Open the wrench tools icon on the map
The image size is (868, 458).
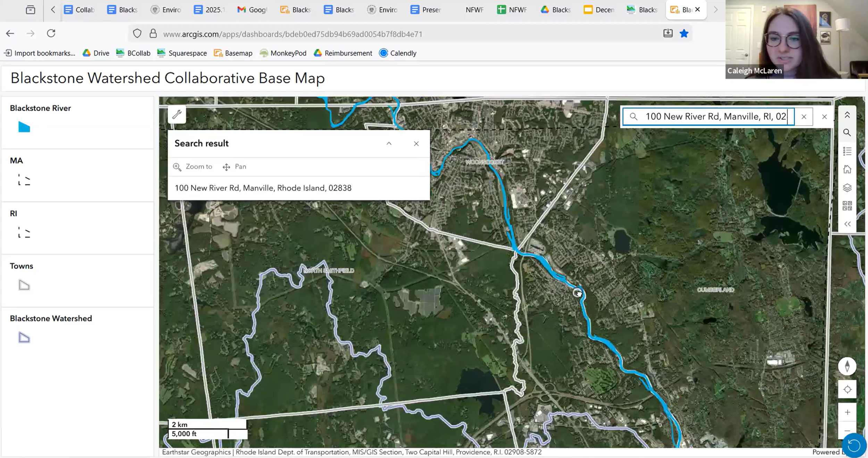(x=177, y=114)
